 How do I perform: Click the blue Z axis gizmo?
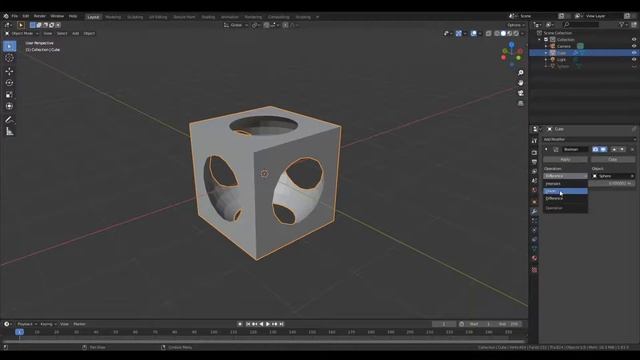point(511,44)
